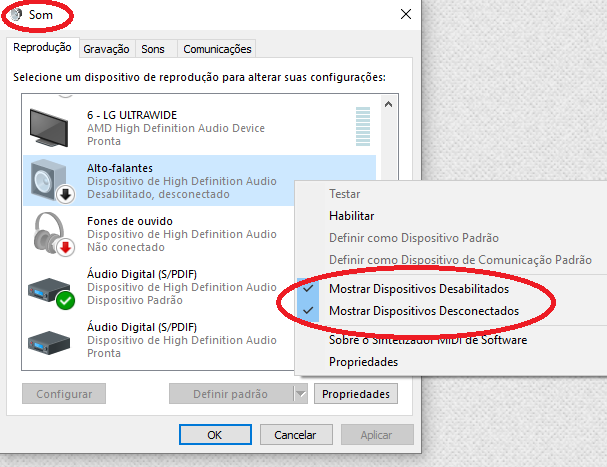Click Definir como Dispositivo Padrão
This screenshot has width=607, height=467.
point(414,238)
